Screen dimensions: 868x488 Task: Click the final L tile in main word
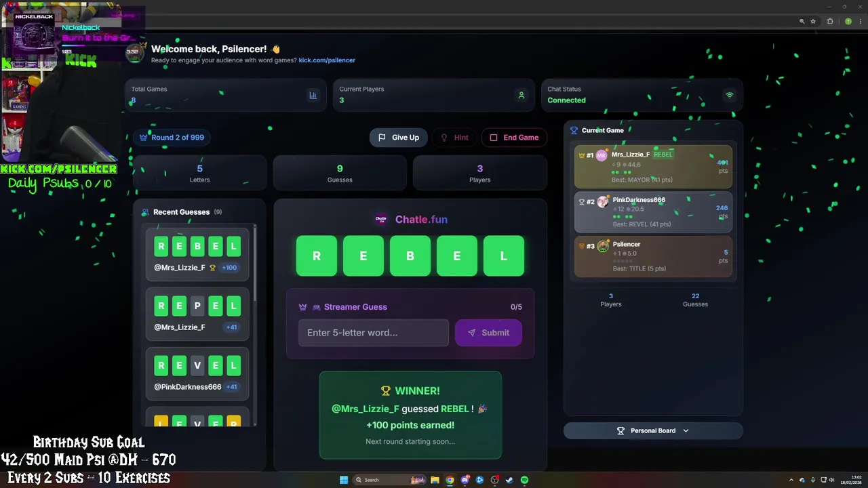(504, 256)
